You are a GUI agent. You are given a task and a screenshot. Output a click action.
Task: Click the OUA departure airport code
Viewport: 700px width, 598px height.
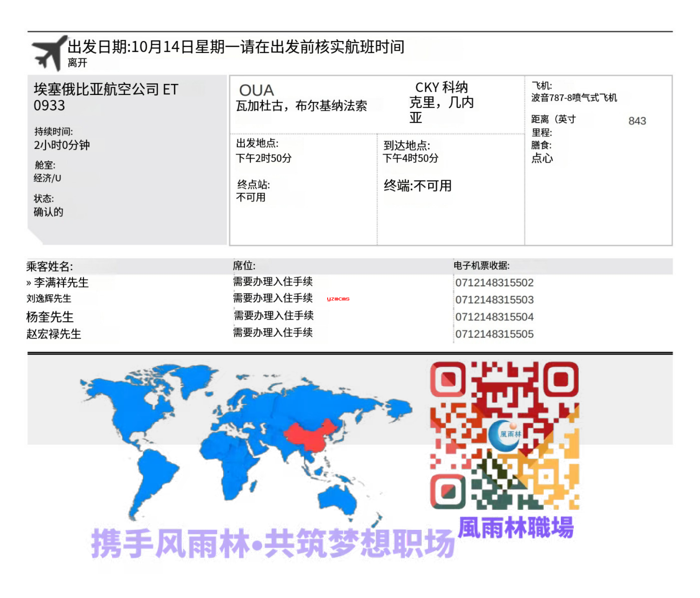click(256, 90)
